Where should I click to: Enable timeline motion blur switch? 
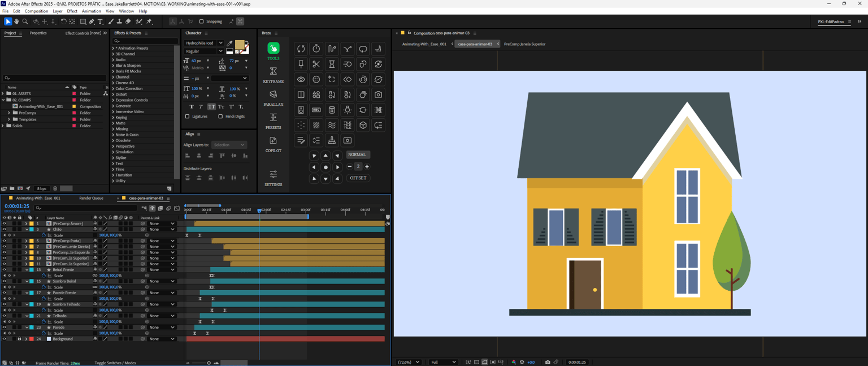click(x=168, y=208)
